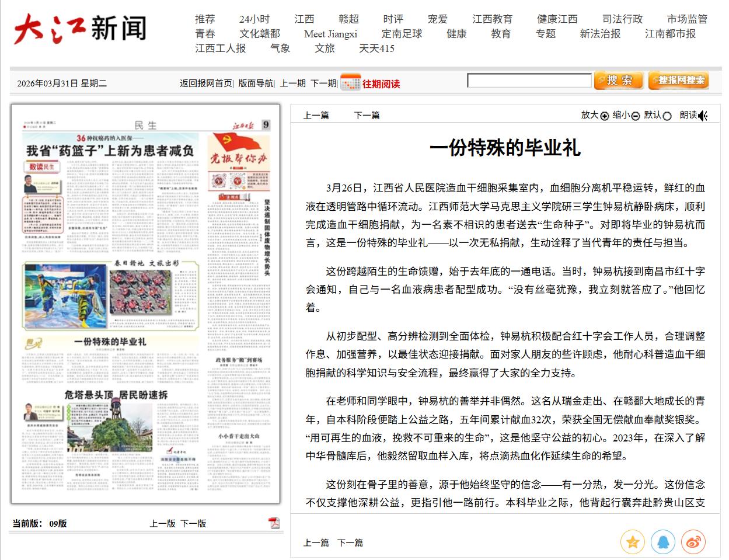Image resolution: width=729 pixels, height=560 pixels.
Task: Open the 往期阅读 past issues picker
Action: tap(381, 84)
